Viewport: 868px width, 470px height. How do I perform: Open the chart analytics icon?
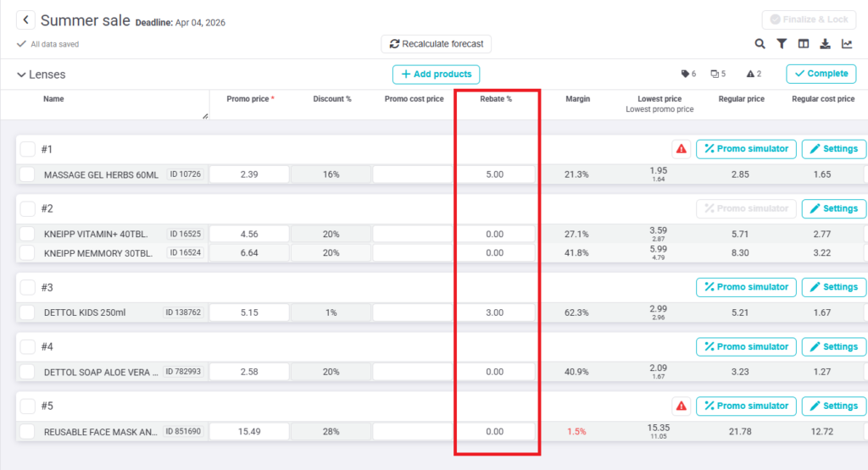coord(846,44)
